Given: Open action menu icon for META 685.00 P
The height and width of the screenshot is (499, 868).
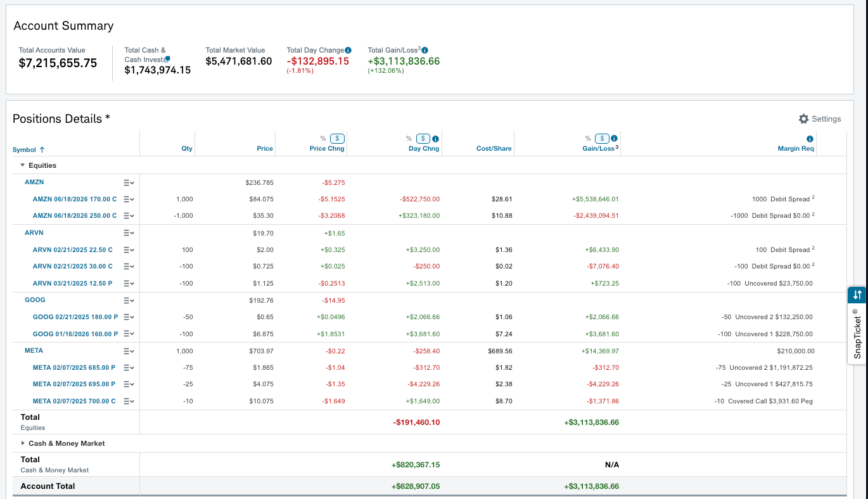Looking at the screenshot, I should click(x=129, y=367).
